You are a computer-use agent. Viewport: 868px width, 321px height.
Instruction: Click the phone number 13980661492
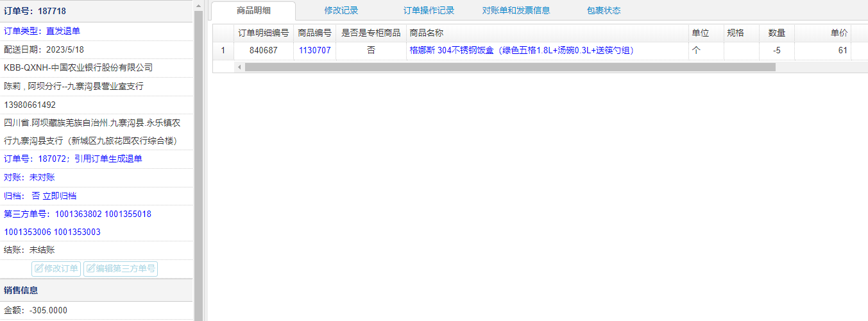pos(30,105)
